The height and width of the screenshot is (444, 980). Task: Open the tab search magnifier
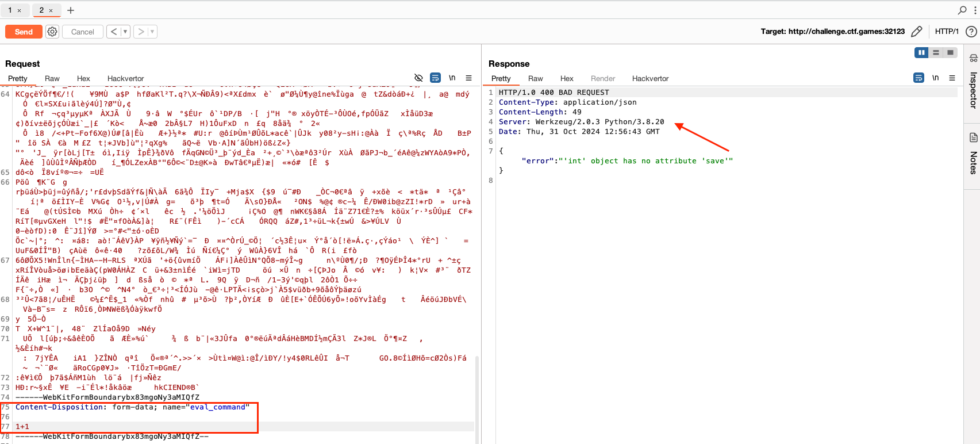point(962,10)
